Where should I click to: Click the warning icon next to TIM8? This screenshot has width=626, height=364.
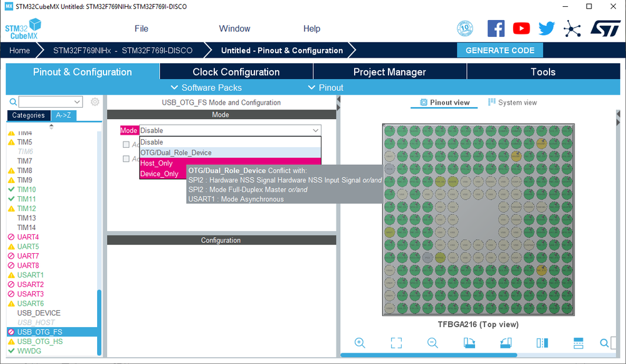click(x=11, y=170)
